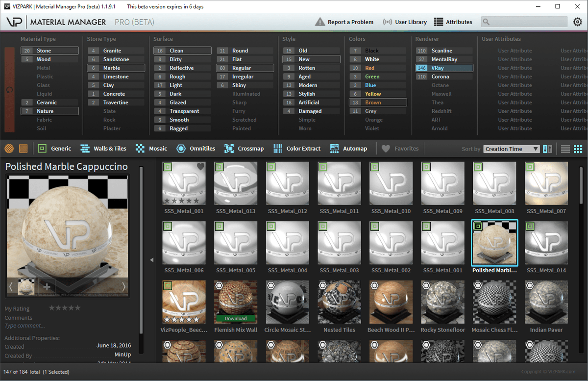This screenshot has height=381, width=588.
Task: Download the Flemish Mix Wall material
Action: click(236, 318)
